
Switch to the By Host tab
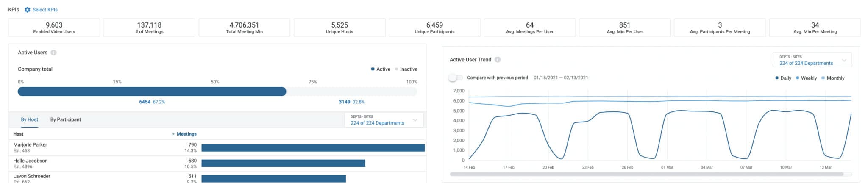pyautogui.click(x=30, y=120)
